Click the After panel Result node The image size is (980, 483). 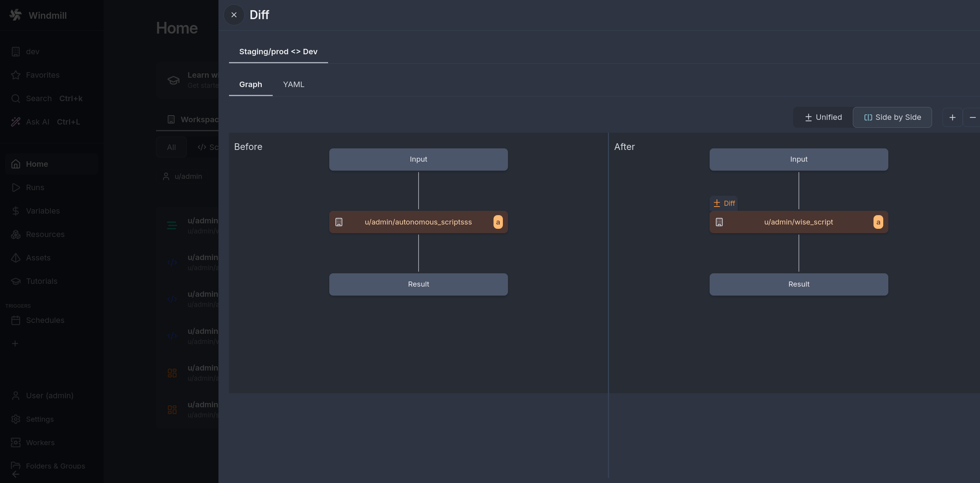pyautogui.click(x=799, y=284)
